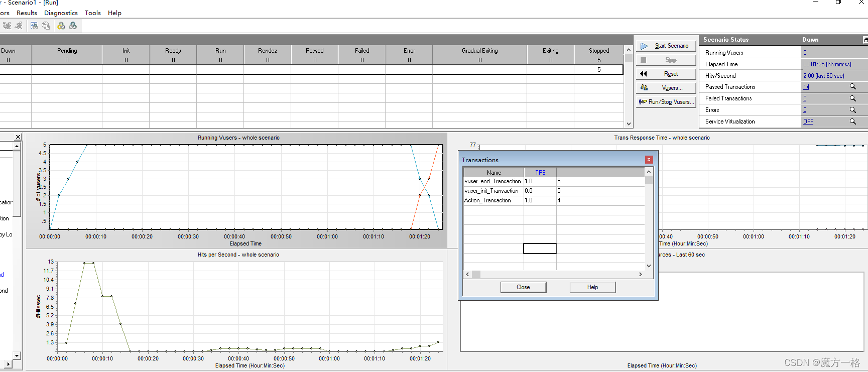Screen dimensions: 868x372
Task: Open Failed Transactions count link
Action: [805, 98]
